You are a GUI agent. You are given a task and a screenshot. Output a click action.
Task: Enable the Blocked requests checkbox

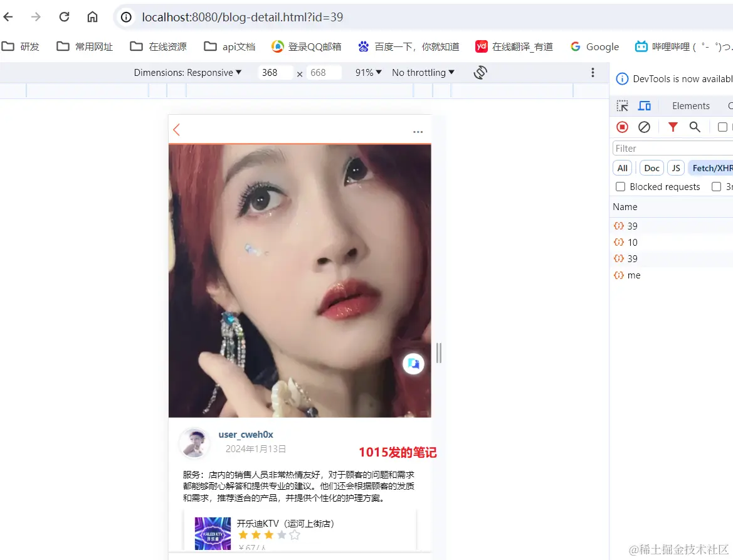click(x=620, y=186)
